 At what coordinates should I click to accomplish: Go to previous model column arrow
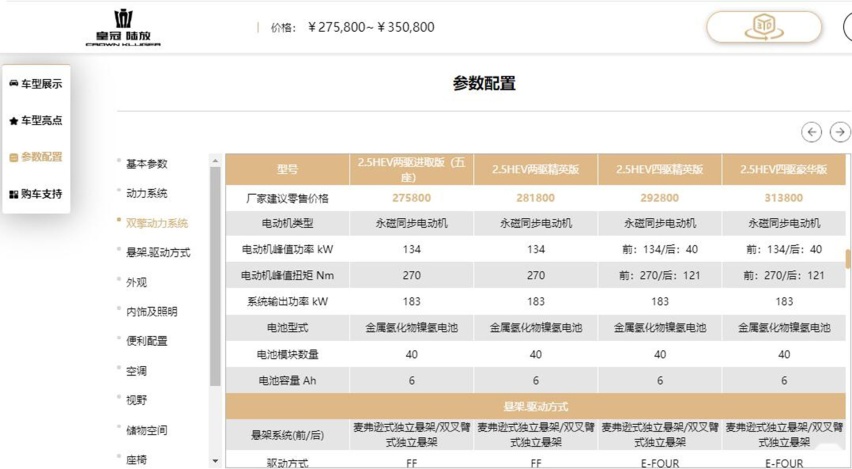[x=811, y=132]
